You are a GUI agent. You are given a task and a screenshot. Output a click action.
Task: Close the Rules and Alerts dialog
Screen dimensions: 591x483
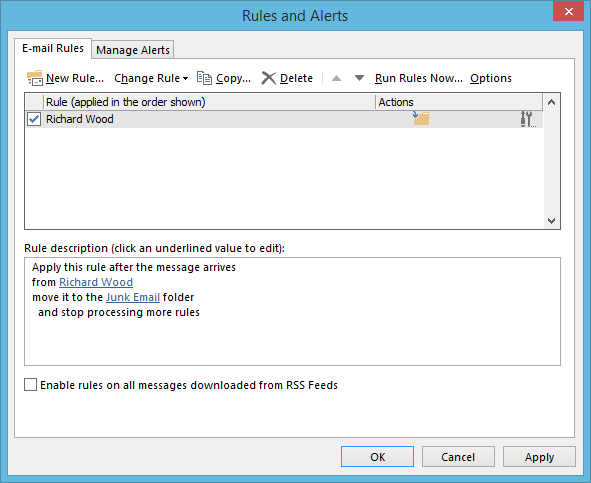tap(568, 11)
